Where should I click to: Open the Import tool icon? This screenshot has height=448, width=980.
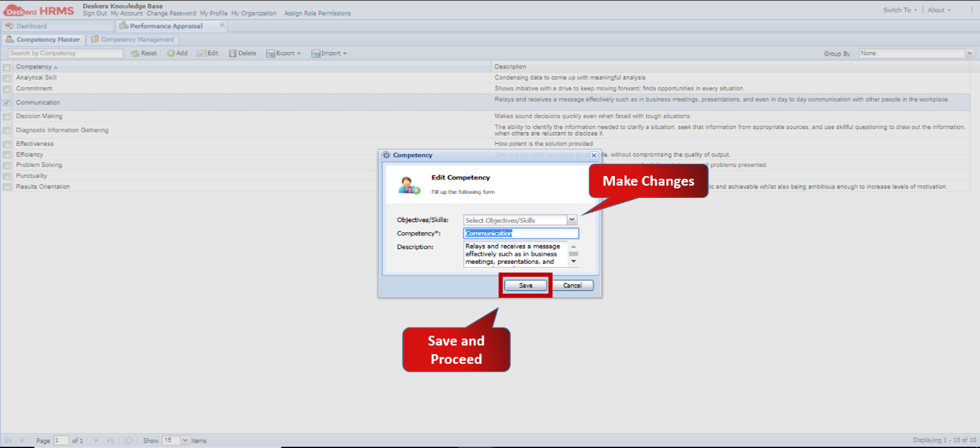[316, 53]
